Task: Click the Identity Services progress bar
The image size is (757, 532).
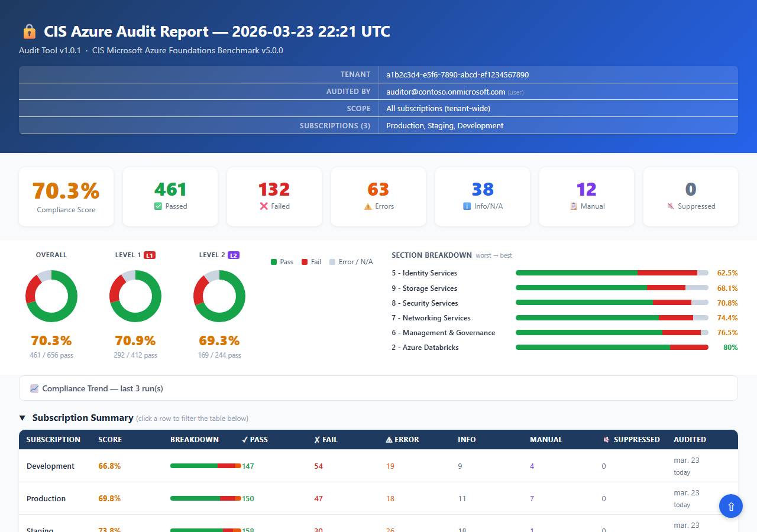Action: pos(612,273)
